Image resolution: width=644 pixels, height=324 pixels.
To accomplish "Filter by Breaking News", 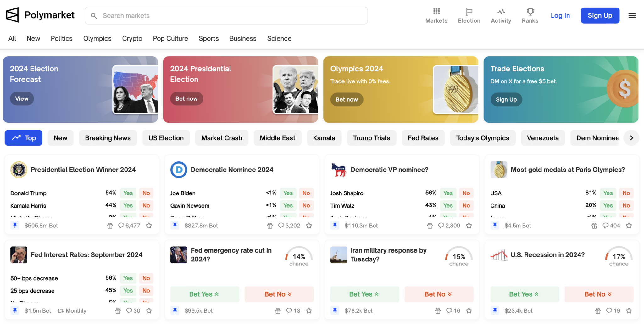I will pos(108,138).
